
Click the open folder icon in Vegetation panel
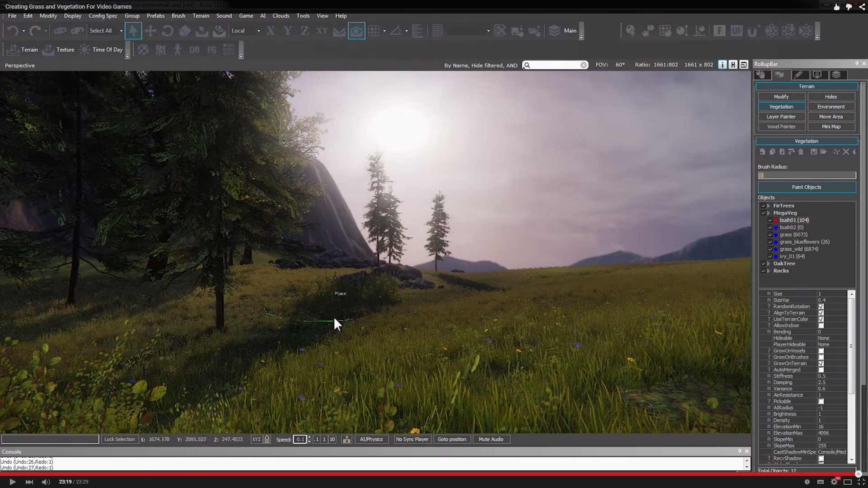pos(824,152)
